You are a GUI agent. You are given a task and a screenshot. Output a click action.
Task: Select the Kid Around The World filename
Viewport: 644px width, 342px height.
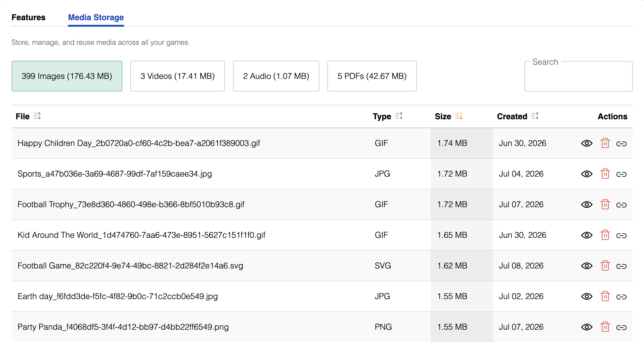pyautogui.click(x=142, y=235)
